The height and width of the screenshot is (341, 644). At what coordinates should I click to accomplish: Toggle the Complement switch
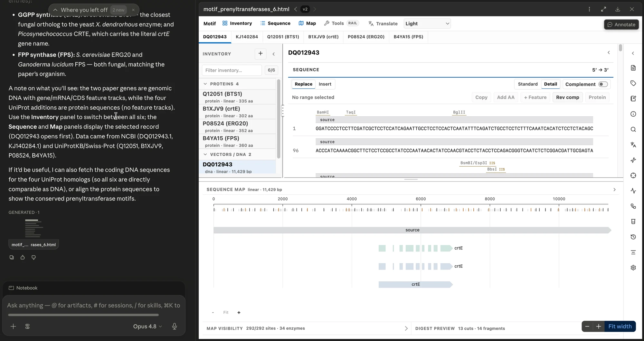603,84
